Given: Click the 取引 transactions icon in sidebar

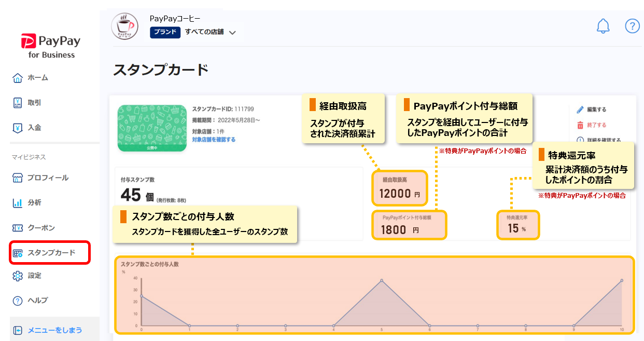Looking at the screenshot, I should click(18, 103).
